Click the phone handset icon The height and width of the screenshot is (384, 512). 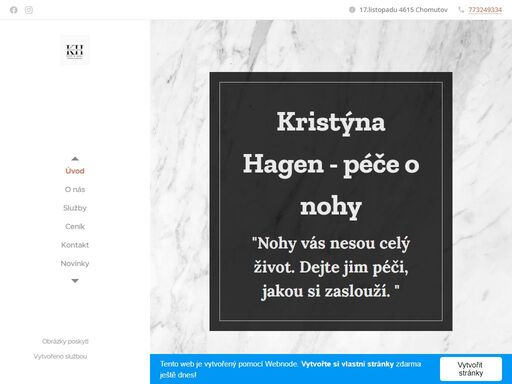click(461, 10)
